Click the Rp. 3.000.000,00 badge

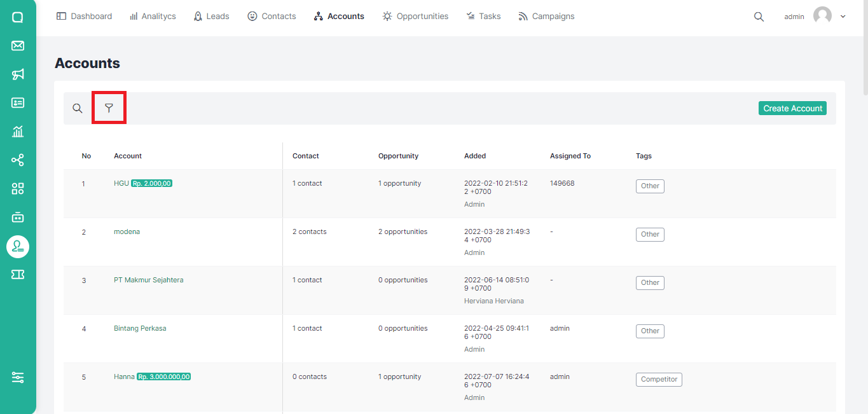pyautogui.click(x=163, y=376)
